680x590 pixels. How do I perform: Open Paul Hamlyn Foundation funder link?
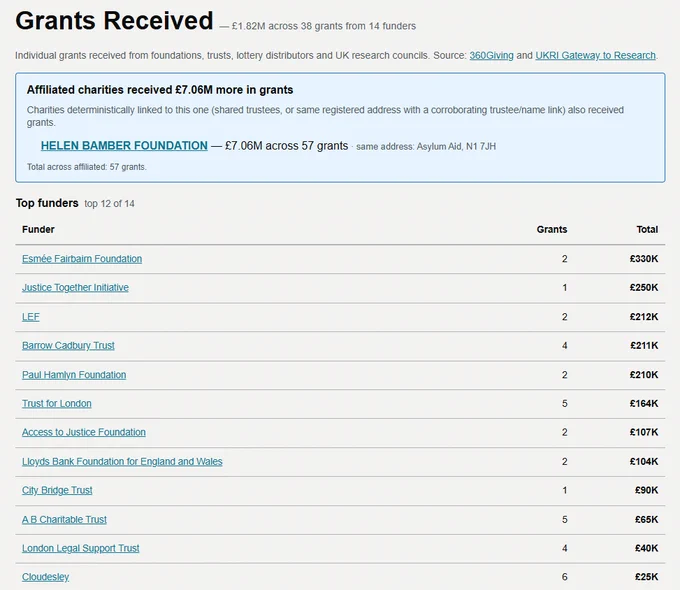click(74, 375)
